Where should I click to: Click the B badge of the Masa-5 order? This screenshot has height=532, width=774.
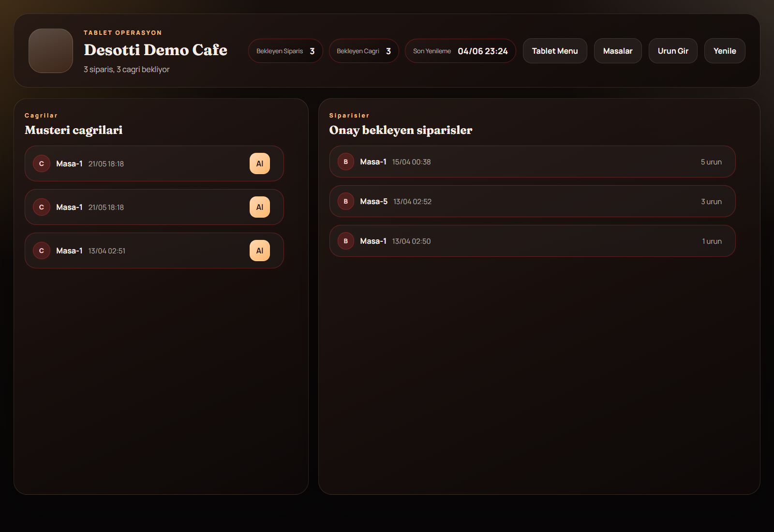point(346,201)
